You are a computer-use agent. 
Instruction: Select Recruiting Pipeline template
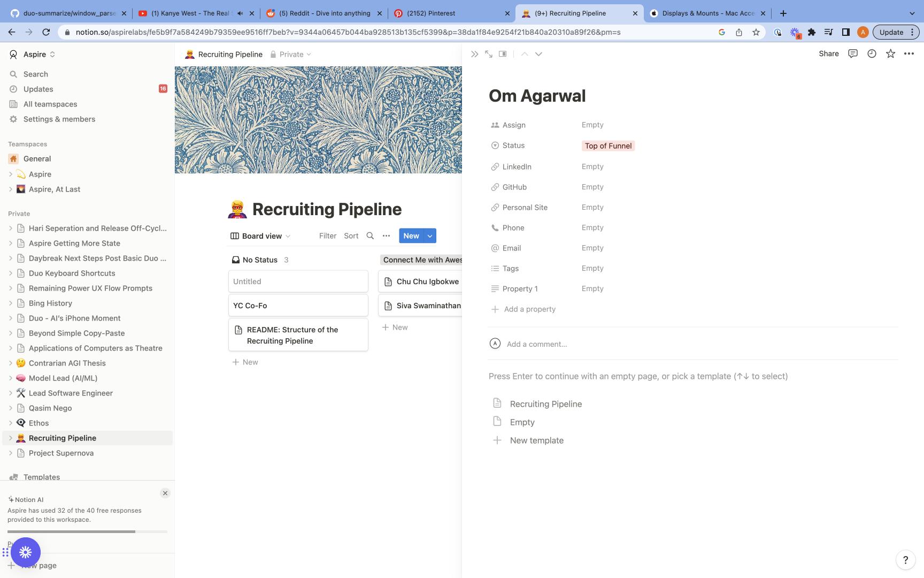point(545,404)
